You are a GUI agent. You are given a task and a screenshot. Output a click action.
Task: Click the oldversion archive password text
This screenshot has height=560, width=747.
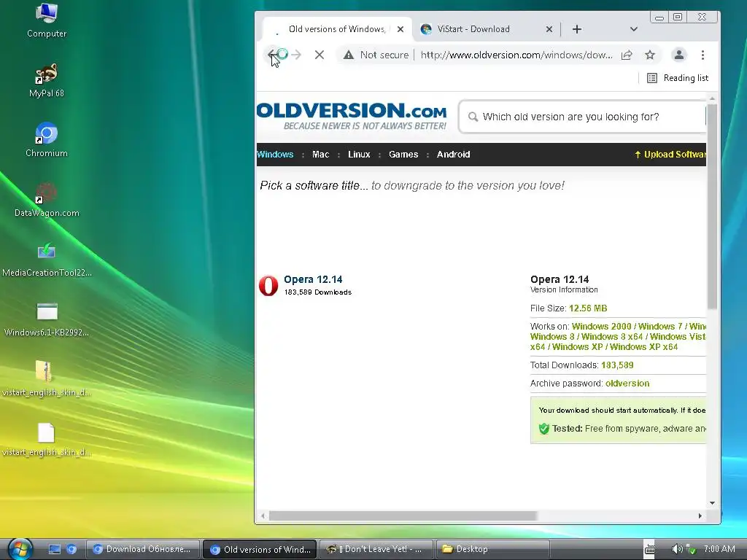pyautogui.click(x=627, y=384)
